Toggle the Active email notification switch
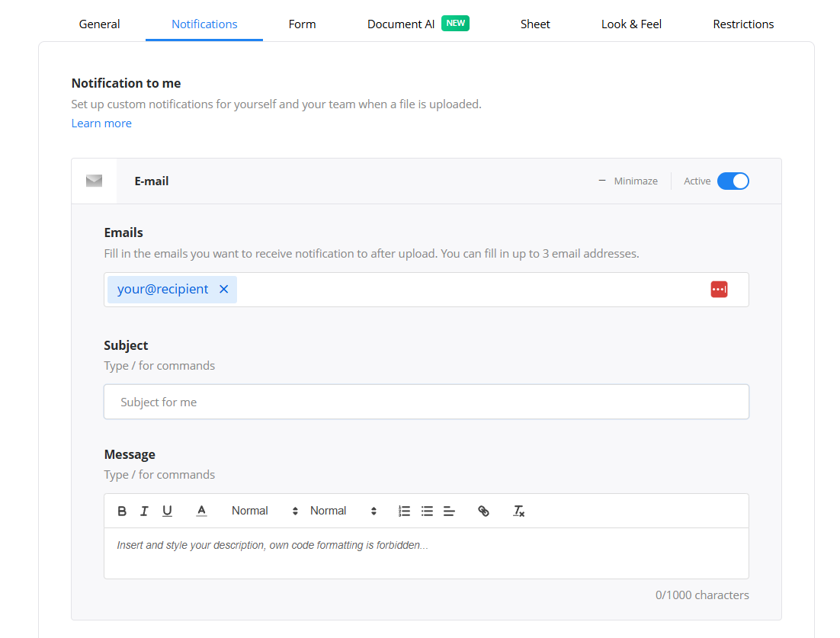 coord(733,181)
